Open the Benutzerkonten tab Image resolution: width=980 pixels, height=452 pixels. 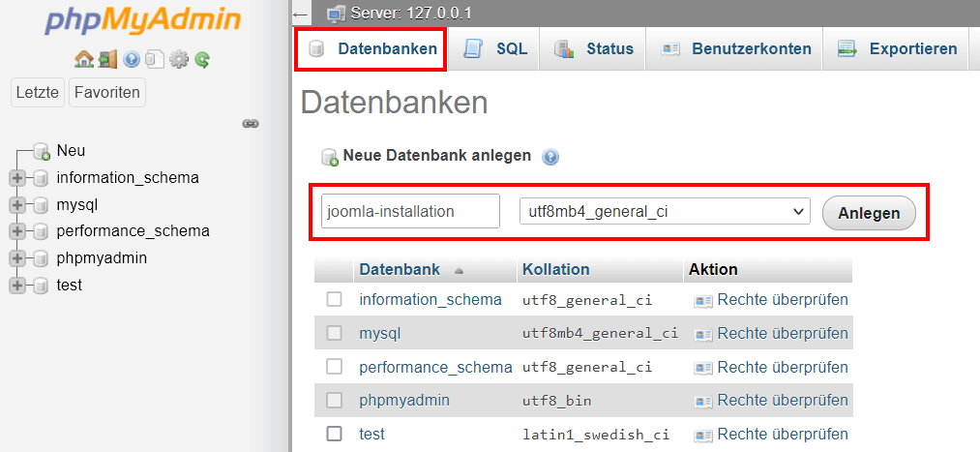[735, 48]
